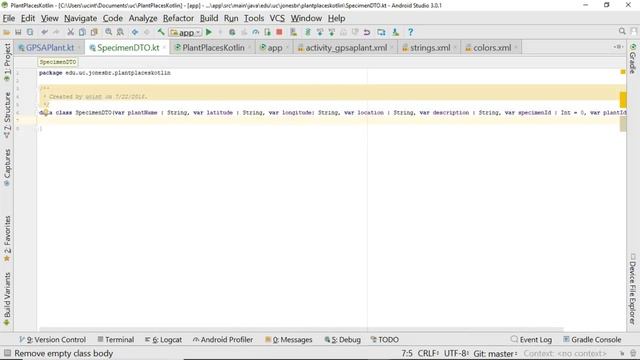Open the Analyze menu

point(143,18)
